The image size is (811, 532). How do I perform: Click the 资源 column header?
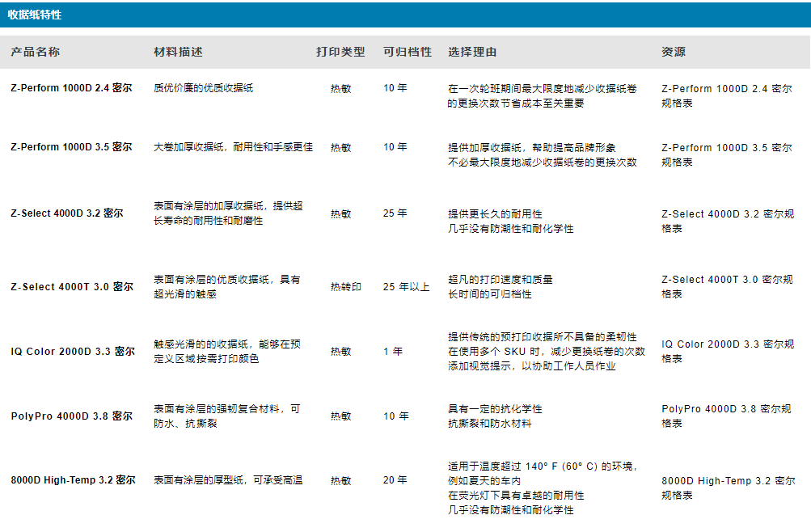[x=673, y=52]
